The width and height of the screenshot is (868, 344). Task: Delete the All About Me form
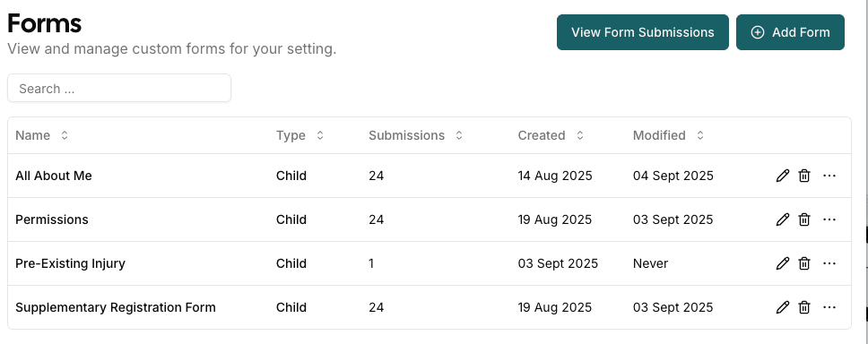point(804,176)
